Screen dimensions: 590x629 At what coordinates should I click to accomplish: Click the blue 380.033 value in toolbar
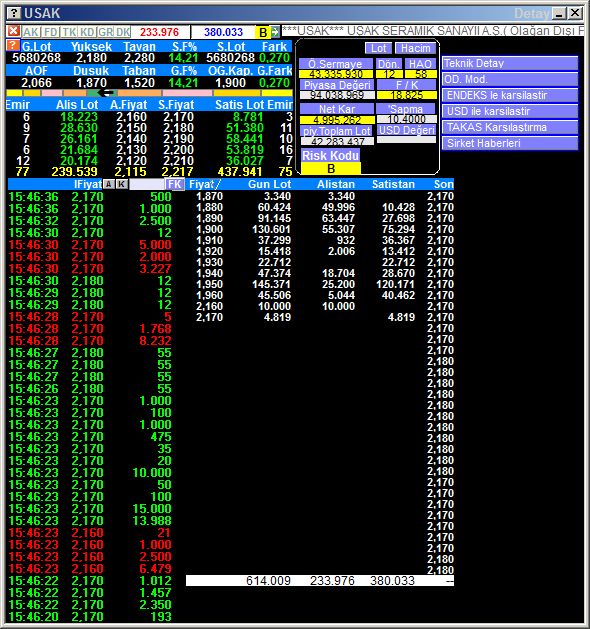[x=223, y=32]
